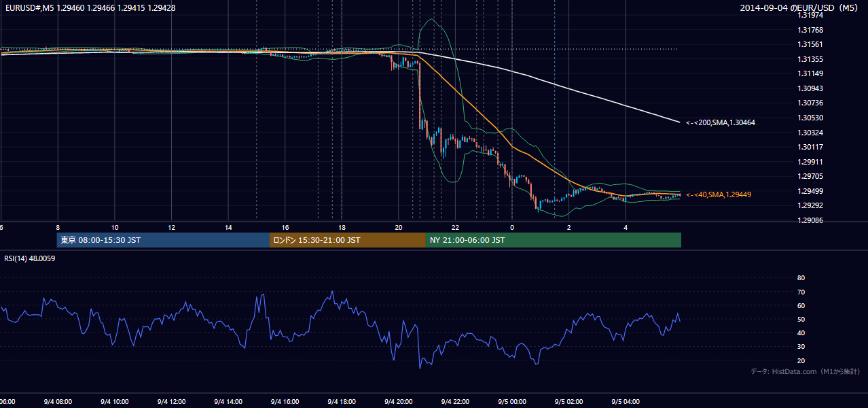Click price axis value 1.29499
This screenshot has width=868, height=408.
click(x=810, y=191)
